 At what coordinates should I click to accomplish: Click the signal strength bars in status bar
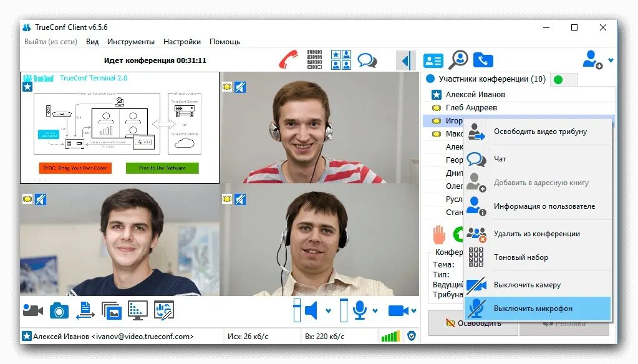390,336
